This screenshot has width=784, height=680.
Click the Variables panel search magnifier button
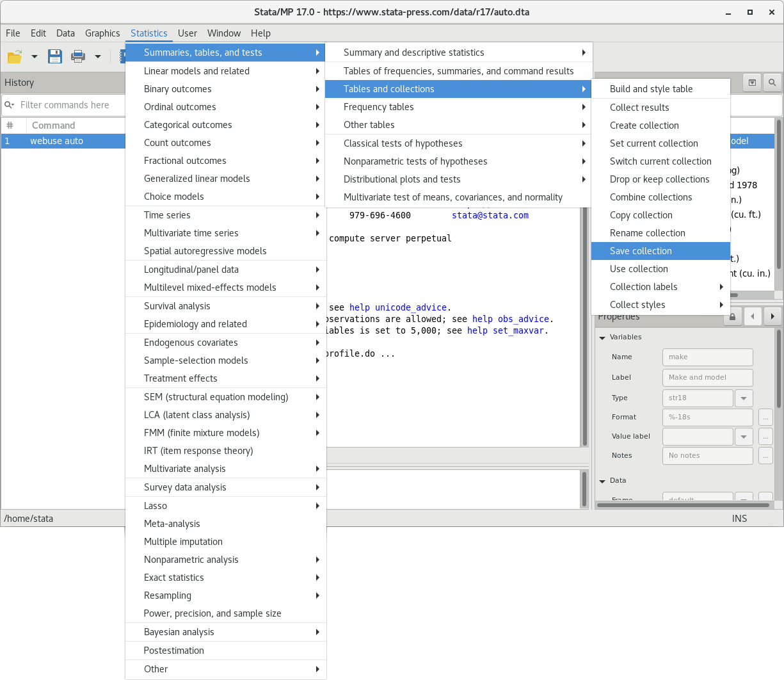coord(772,83)
